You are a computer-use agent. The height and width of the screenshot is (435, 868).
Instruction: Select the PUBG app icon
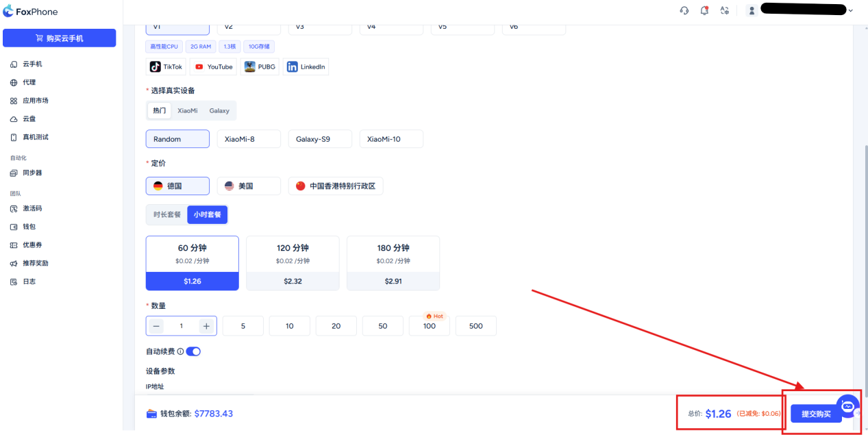click(x=260, y=66)
